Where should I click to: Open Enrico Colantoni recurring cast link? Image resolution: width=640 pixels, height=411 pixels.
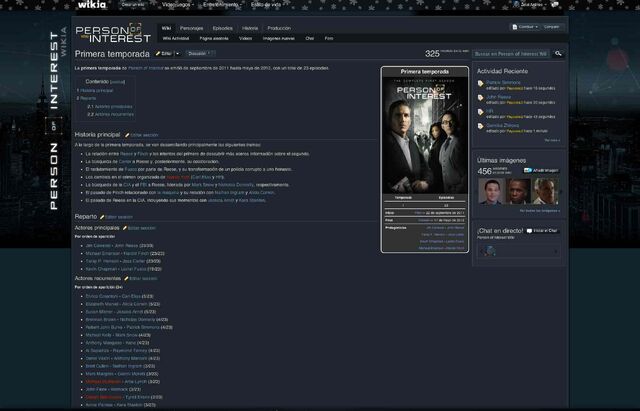(x=102, y=296)
